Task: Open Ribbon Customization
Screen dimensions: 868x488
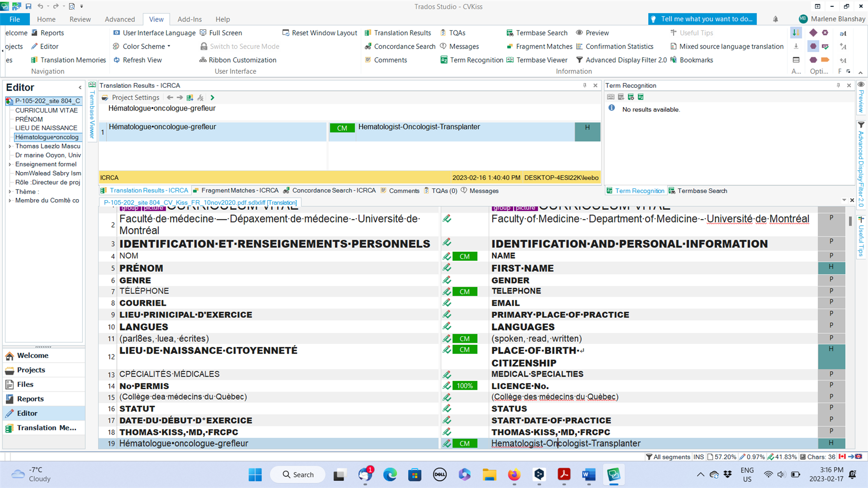Action: click(238, 60)
